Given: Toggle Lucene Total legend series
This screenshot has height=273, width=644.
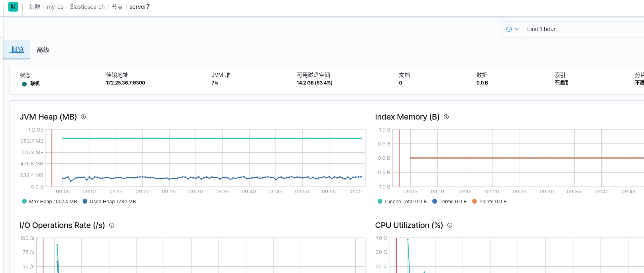Looking at the screenshot, I should 402,202.
